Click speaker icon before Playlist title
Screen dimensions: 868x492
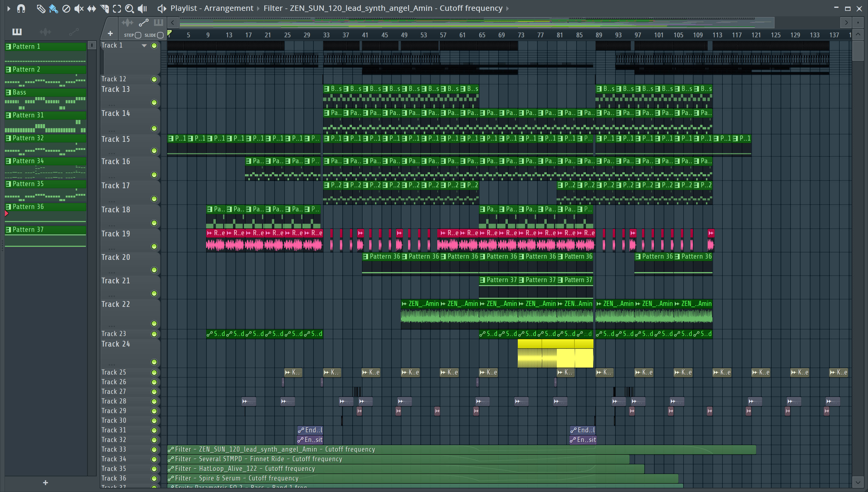click(162, 8)
